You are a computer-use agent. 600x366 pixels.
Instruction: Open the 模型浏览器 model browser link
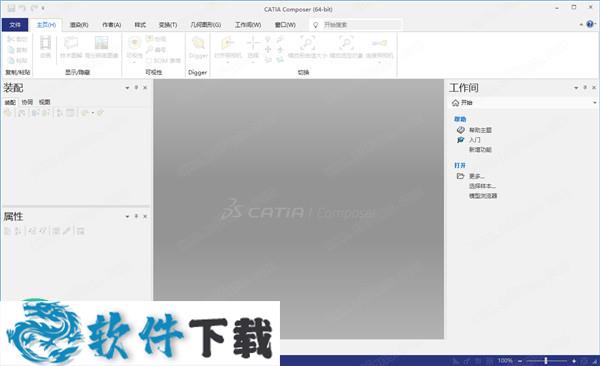pos(483,196)
